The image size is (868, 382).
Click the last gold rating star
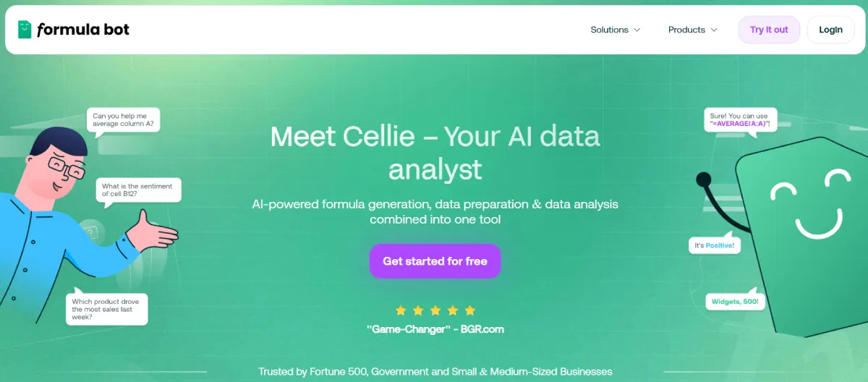point(470,310)
